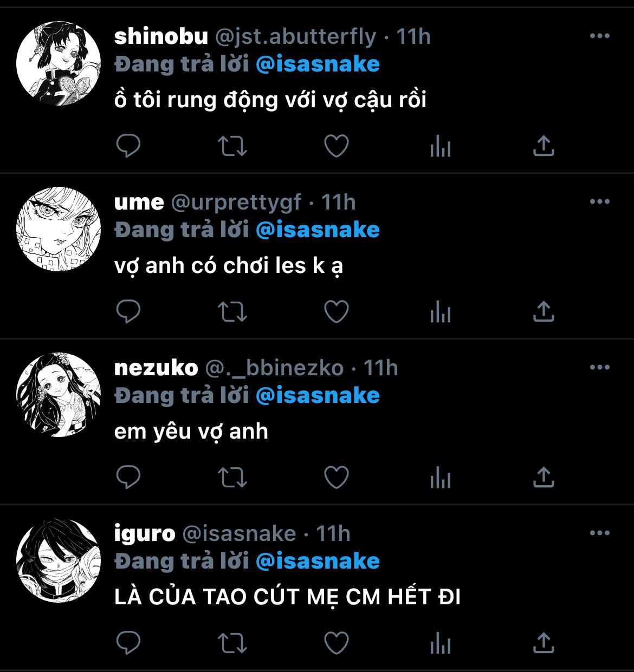Like nezuko's tweet 'em yêu vợ anh'

pyautogui.click(x=336, y=478)
